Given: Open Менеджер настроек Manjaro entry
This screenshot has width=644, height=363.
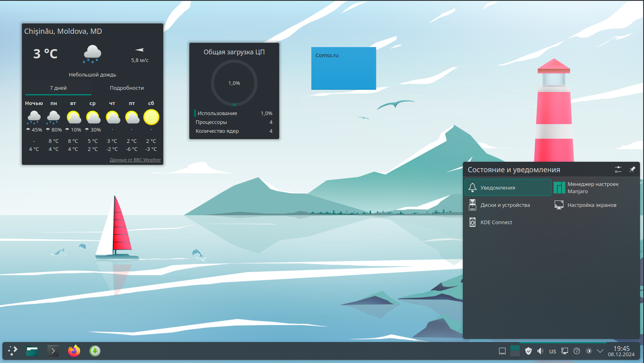Looking at the screenshot, I should (595, 187).
